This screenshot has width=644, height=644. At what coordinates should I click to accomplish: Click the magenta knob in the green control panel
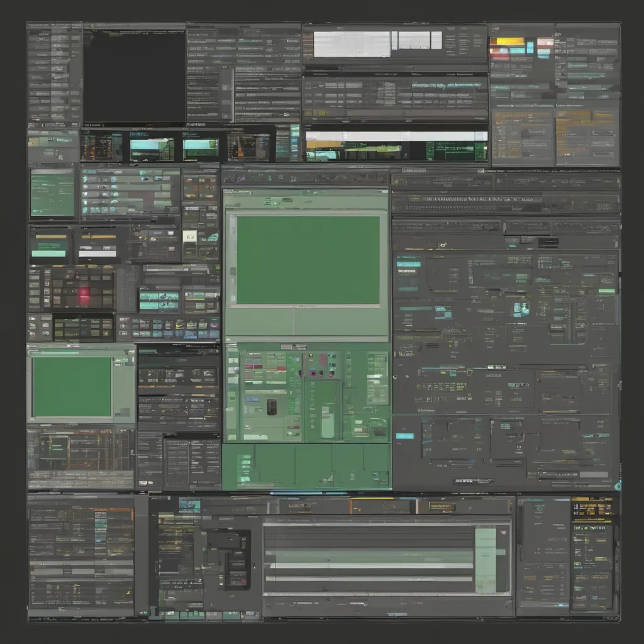click(x=312, y=373)
